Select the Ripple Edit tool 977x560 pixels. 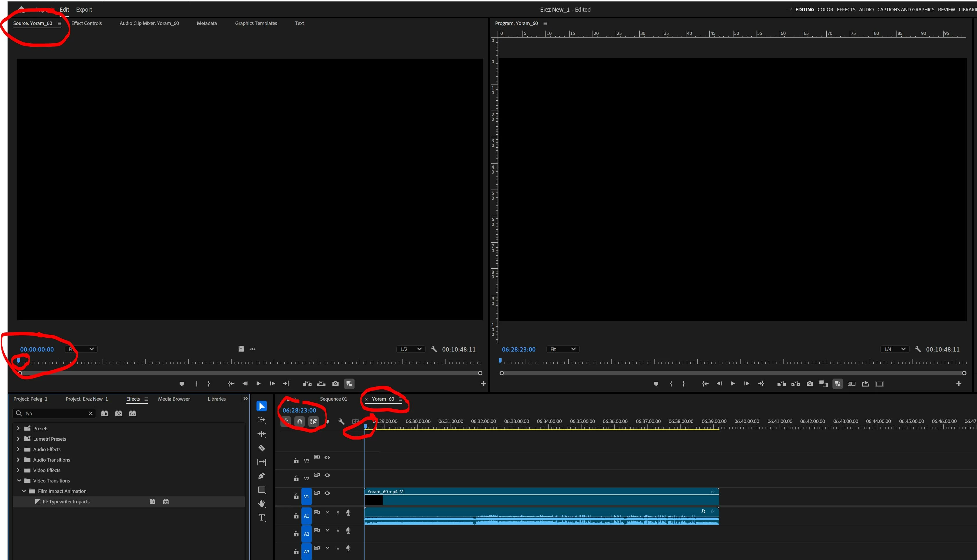(262, 434)
